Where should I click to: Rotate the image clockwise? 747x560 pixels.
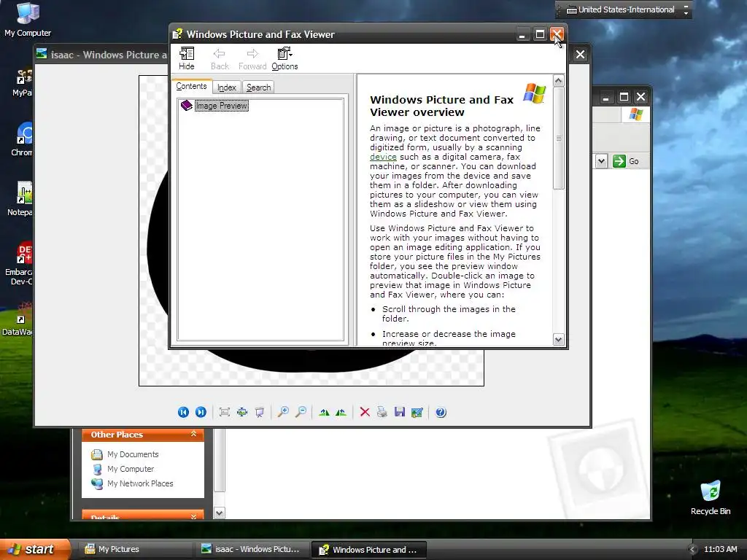[324, 413]
